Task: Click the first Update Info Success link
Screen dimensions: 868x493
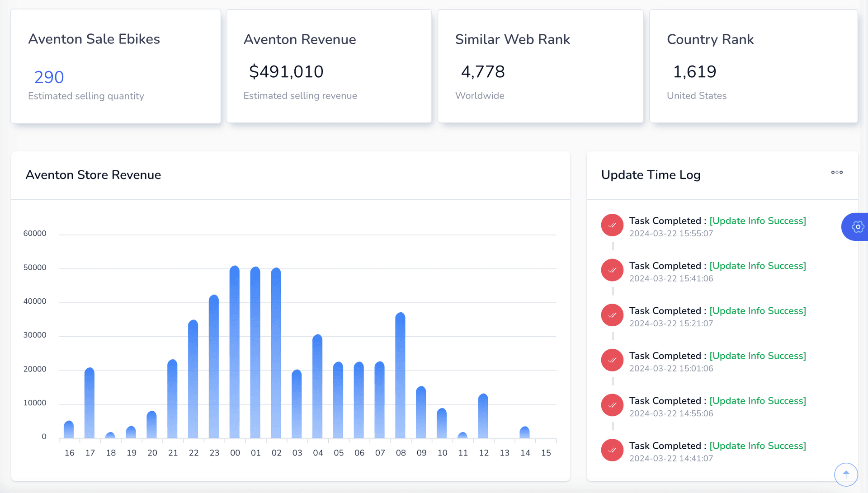Action: (x=757, y=221)
